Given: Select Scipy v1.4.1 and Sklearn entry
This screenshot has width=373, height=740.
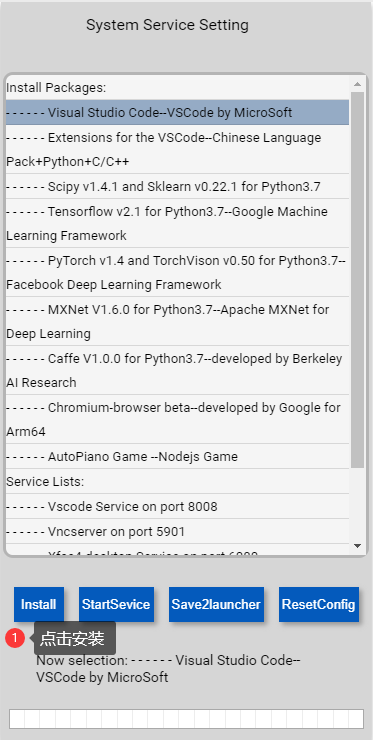Looking at the screenshot, I should pyautogui.click(x=178, y=186).
